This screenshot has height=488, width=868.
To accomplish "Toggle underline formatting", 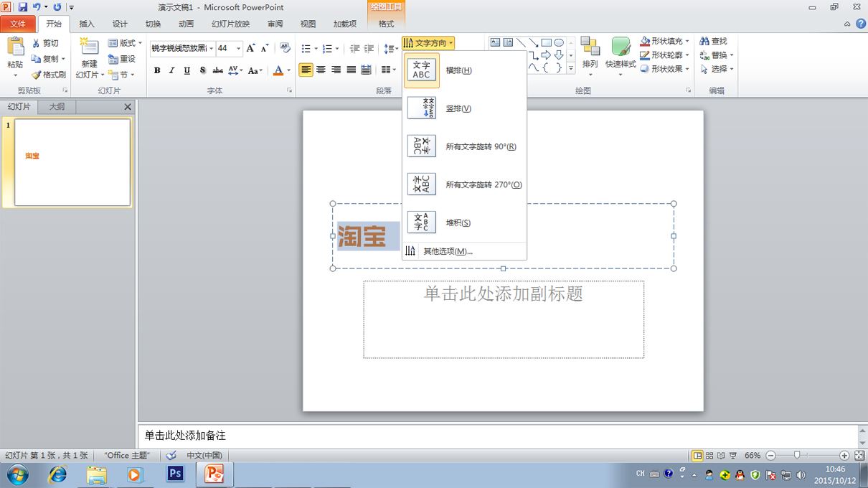I will click(x=187, y=70).
